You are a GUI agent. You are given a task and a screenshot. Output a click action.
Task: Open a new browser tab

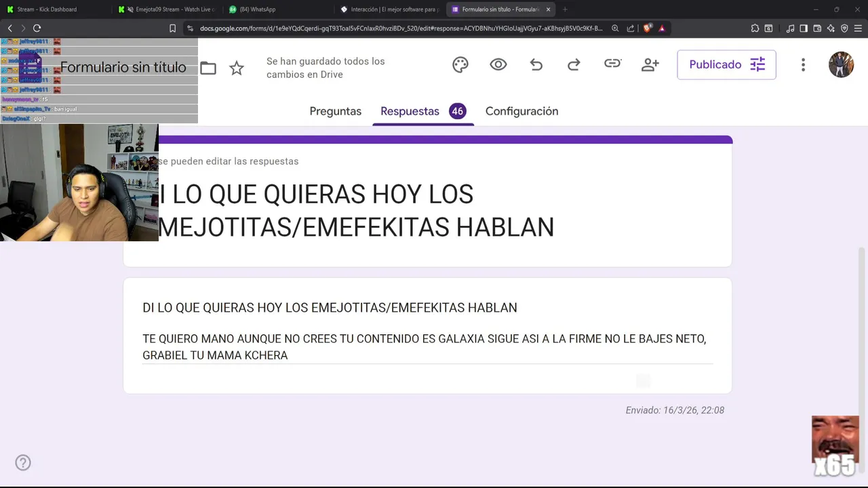(x=565, y=9)
